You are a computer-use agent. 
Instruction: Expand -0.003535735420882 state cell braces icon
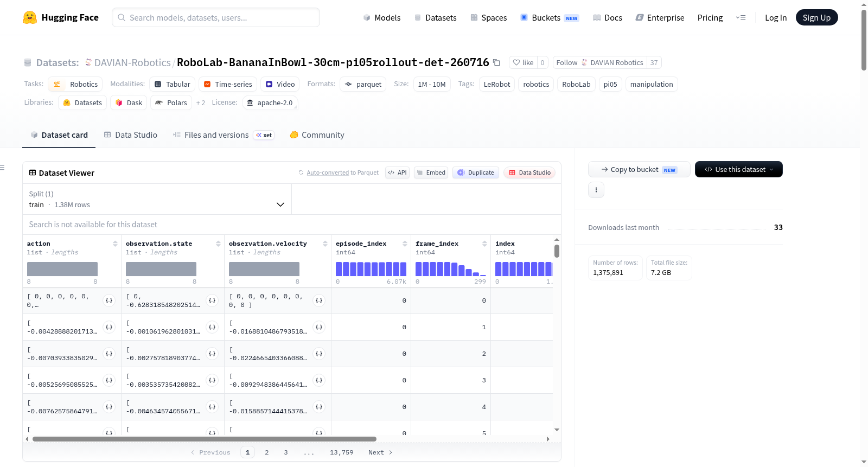[x=212, y=380]
